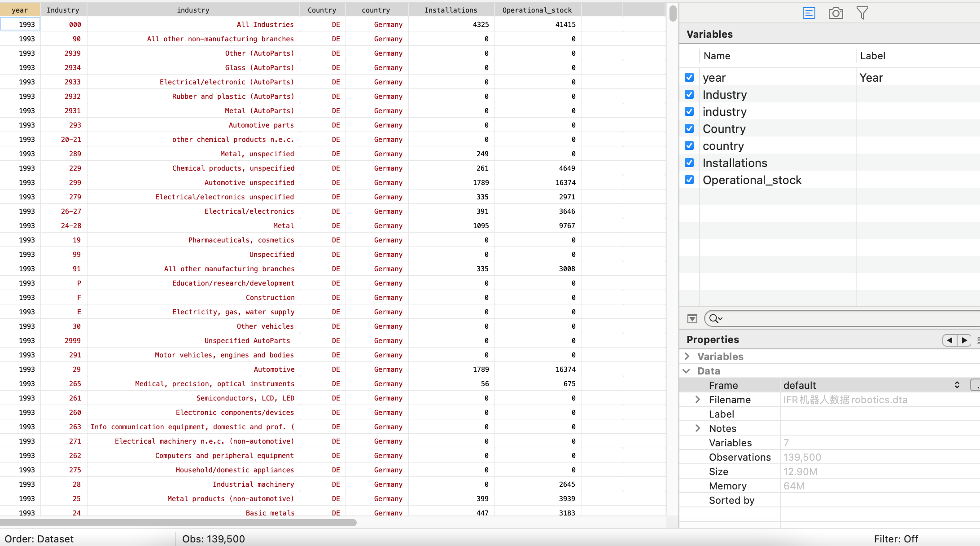Toggle the Operational_stock variable checkbox
This screenshot has width=980, height=546.
(x=689, y=180)
